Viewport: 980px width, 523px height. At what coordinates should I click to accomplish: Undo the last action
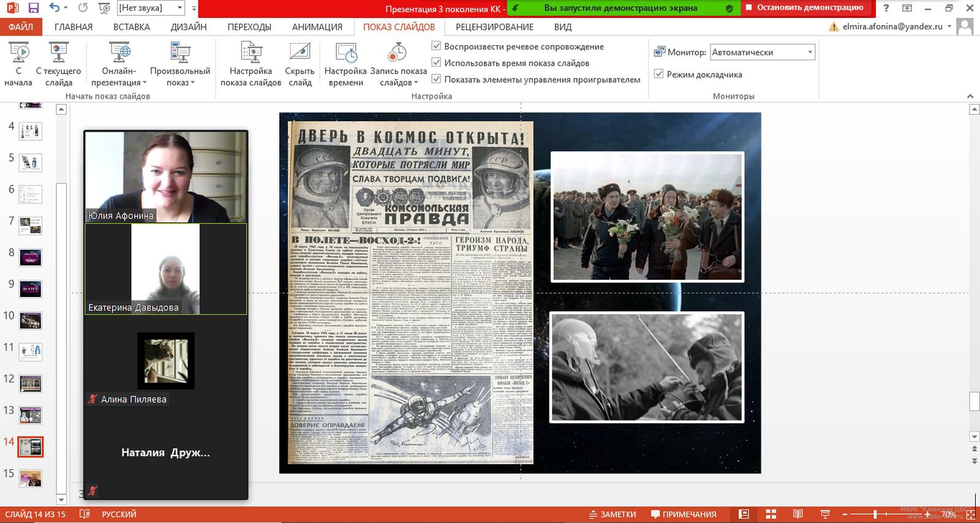(55, 8)
